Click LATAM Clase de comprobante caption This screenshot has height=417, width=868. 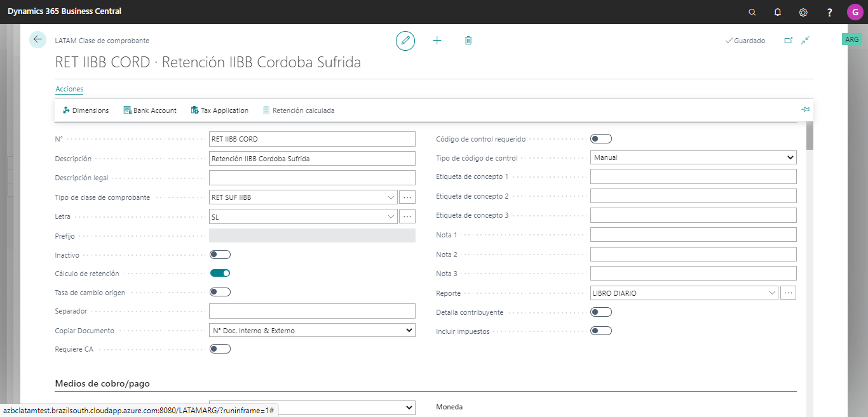click(102, 41)
